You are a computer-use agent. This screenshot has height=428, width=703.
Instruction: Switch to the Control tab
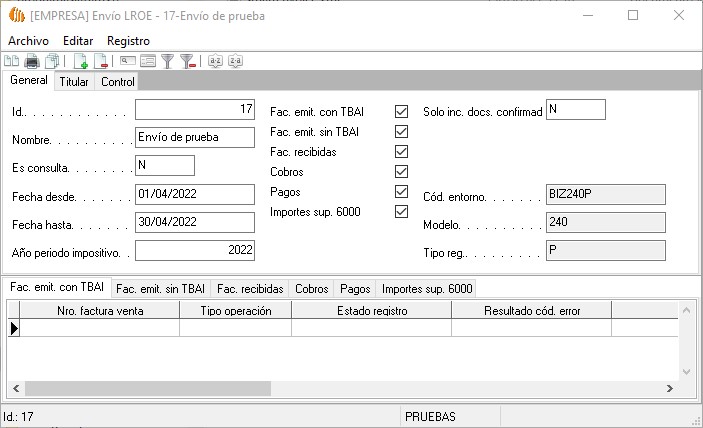117,82
